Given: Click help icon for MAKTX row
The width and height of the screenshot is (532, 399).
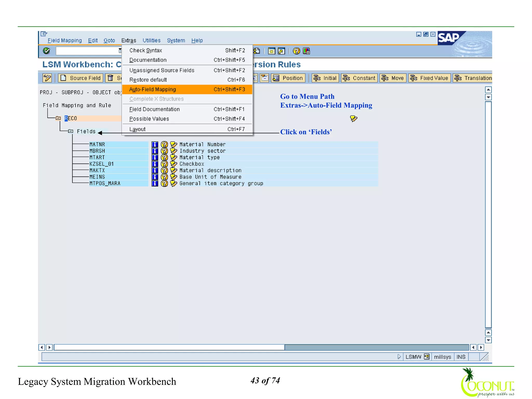Looking at the screenshot, I should coord(164,170).
